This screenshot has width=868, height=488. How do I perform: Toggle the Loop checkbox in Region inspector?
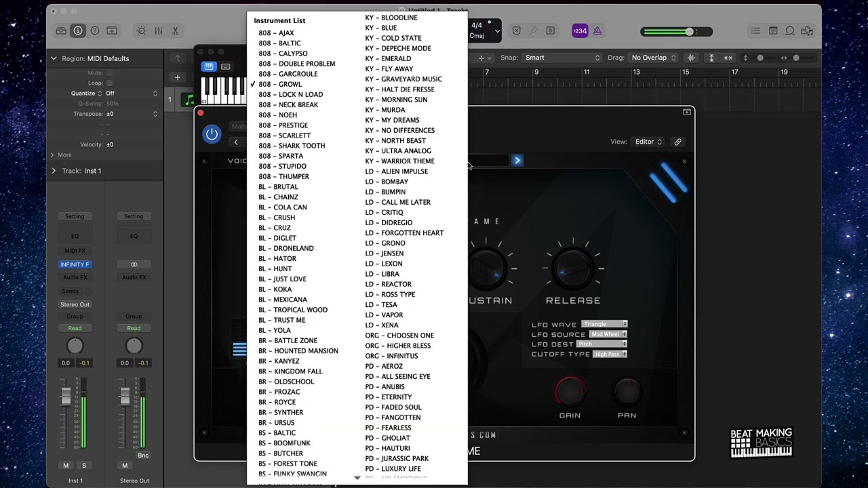click(x=109, y=83)
